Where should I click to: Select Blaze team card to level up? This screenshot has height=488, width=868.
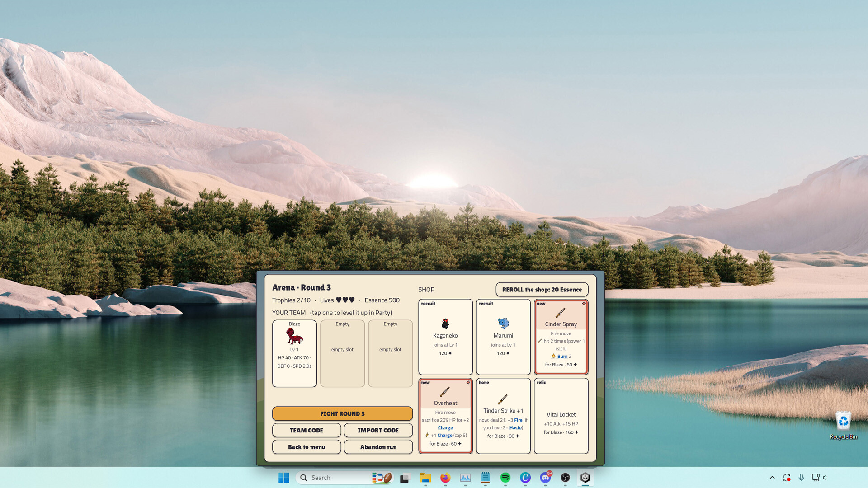294,353
